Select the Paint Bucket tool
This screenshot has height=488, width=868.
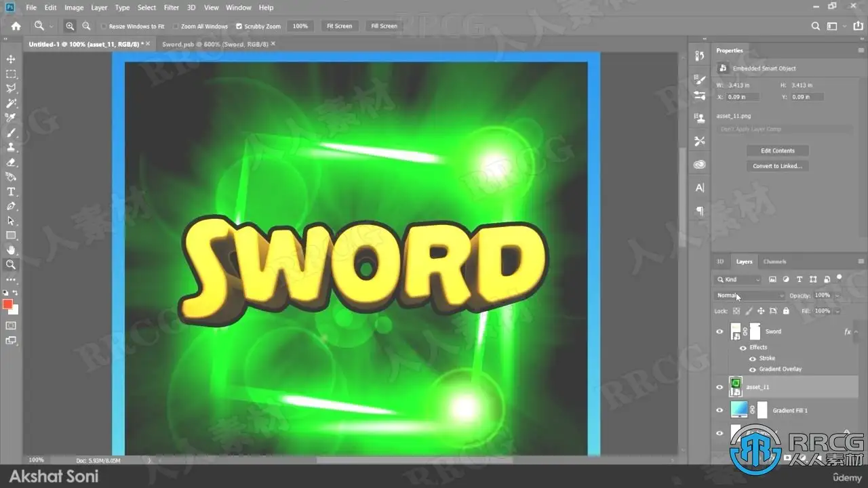11,177
